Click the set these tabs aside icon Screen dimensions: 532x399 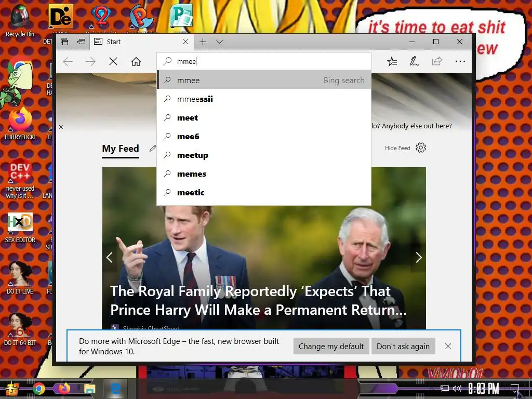[x=81, y=42]
